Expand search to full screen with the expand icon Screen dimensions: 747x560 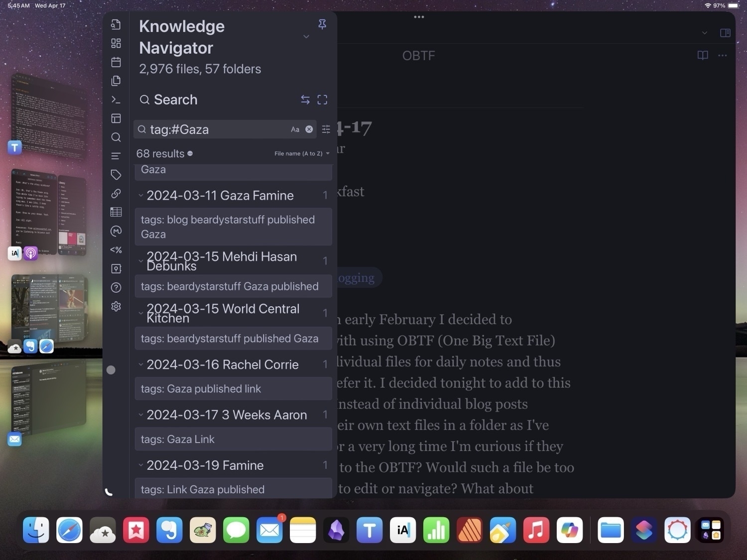322,100
